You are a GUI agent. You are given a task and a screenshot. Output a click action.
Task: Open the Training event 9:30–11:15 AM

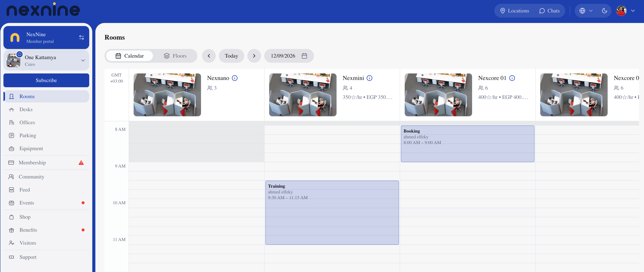[x=332, y=213]
